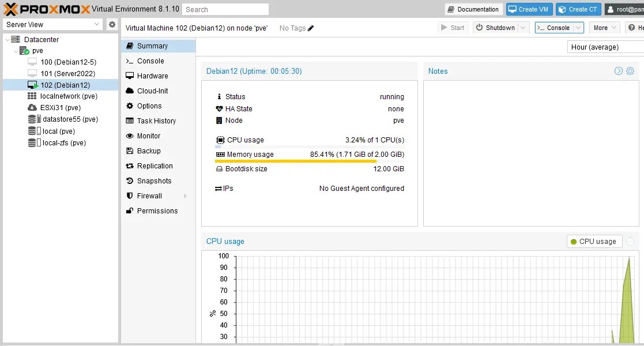Type a query in the Search field
Image resolution: width=644 pixels, height=346 pixels.
pyautogui.click(x=225, y=9)
